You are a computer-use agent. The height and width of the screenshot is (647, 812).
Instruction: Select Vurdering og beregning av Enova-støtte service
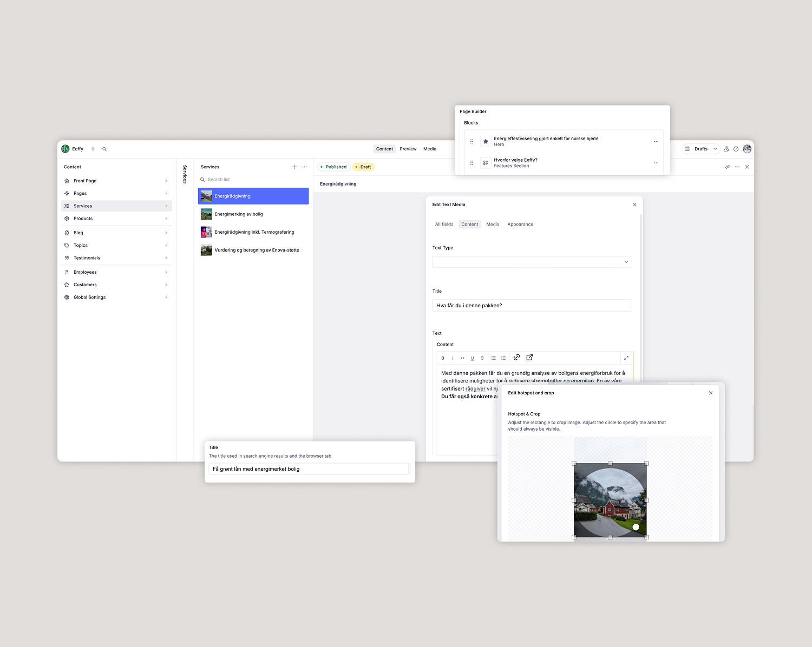point(253,250)
